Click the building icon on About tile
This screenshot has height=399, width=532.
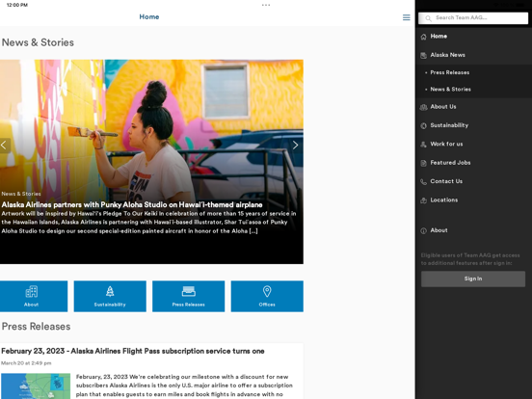click(32, 291)
